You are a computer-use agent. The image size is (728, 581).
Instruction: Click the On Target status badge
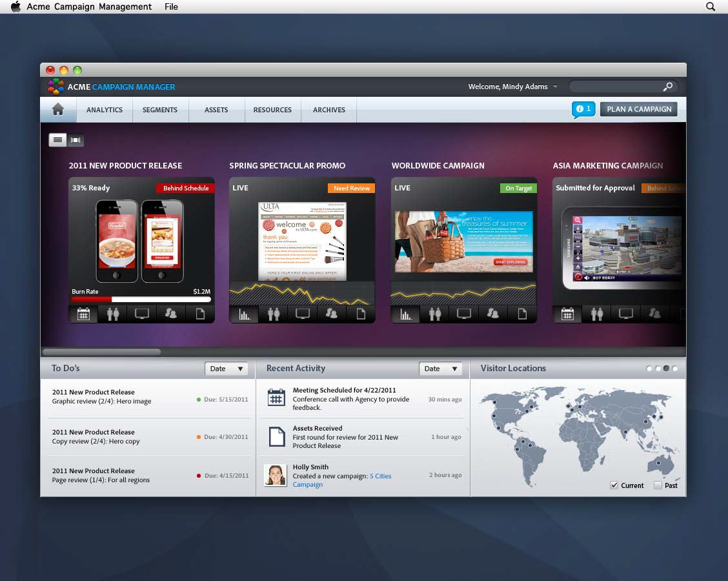pyautogui.click(x=519, y=188)
